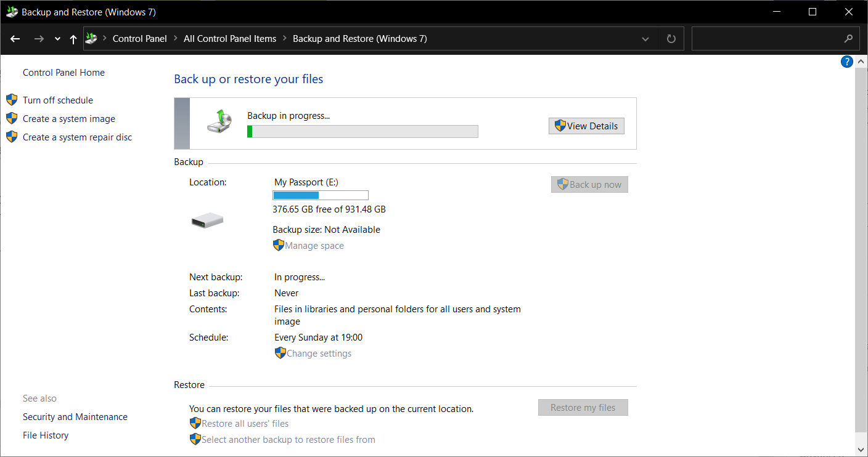868x457 pixels.
Task: Select the Control Panel breadcrumb
Action: click(x=140, y=39)
